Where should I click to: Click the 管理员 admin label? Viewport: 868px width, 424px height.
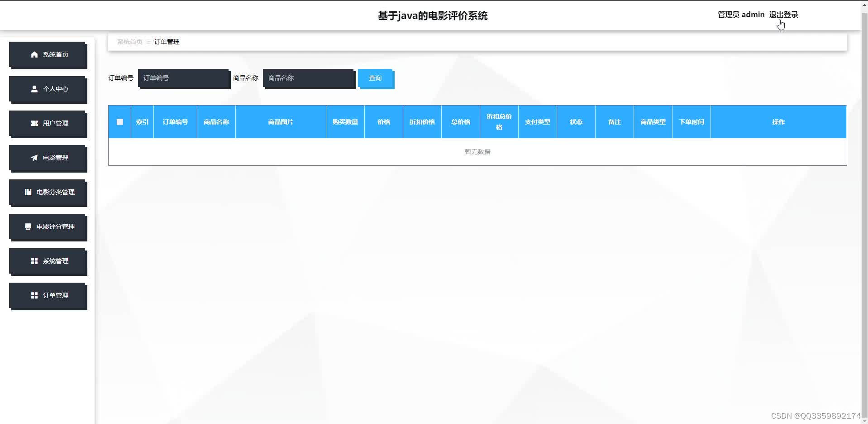pos(741,14)
